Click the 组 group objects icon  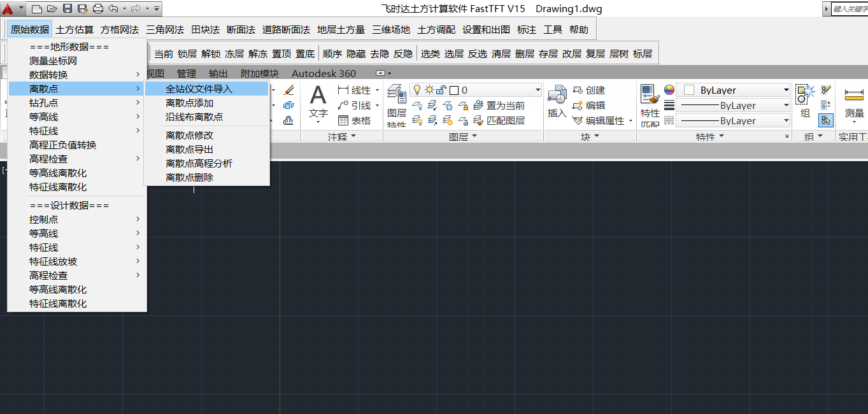806,102
